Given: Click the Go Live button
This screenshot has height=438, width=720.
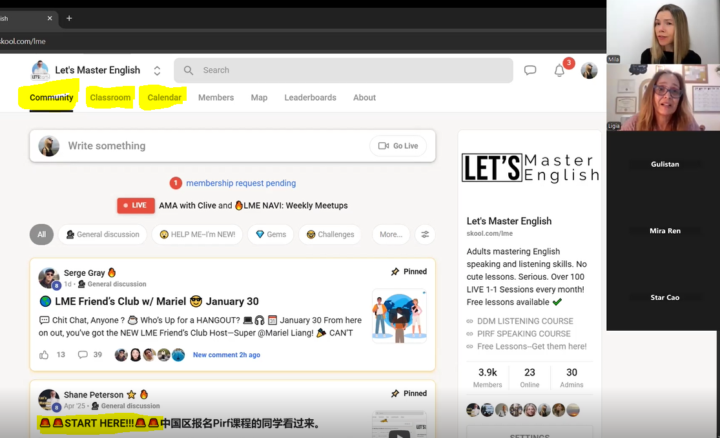Looking at the screenshot, I should coord(398,146).
